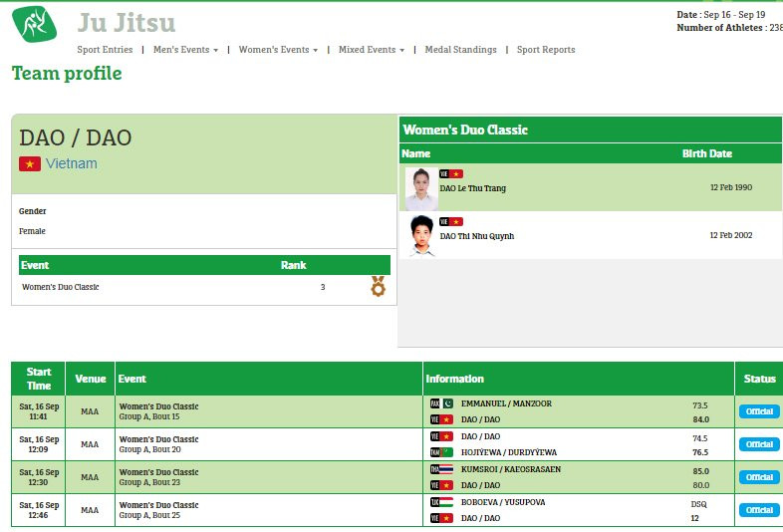The height and width of the screenshot is (532, 783).
Task: Go to Medal Standings page
Action: click(x=460, y=50)
